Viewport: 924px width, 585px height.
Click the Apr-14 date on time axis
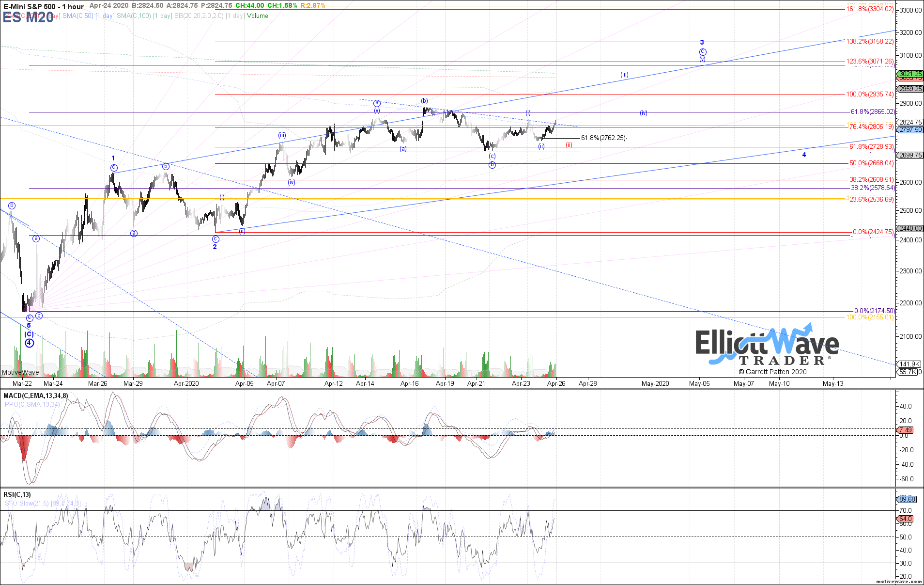click(x=365, y=383)
